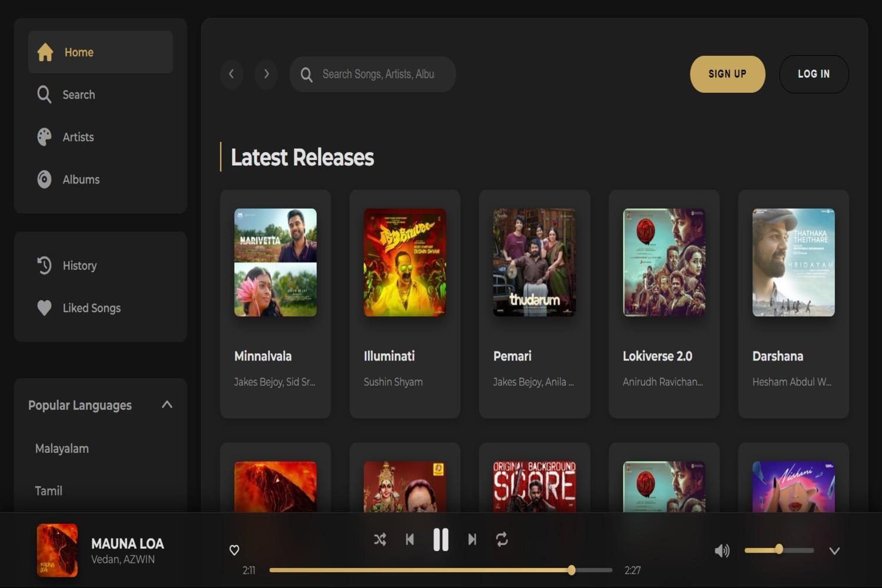Click the Search magnifier icon in sidebar

[x=44, y=95]
